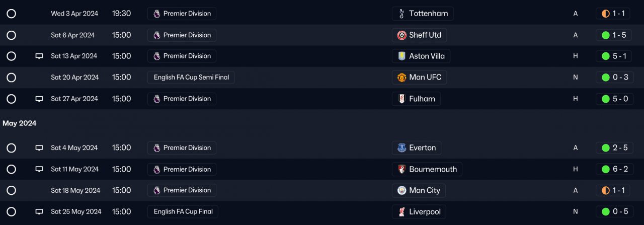Open Premier Division link on 13 Apr

pos(182,56)
